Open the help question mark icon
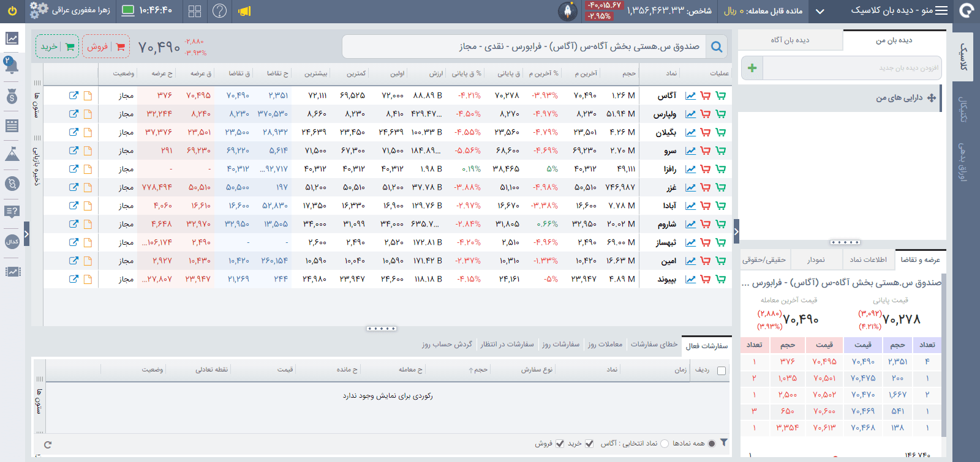This screenshot has height=462, width=980. click(x=219, y=11)
